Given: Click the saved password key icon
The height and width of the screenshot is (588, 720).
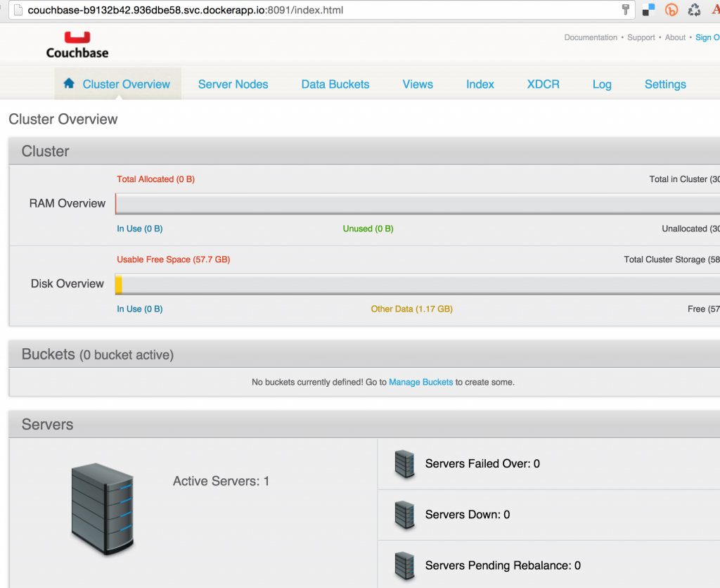Looking at the screenshot, I should coord(625,10).
